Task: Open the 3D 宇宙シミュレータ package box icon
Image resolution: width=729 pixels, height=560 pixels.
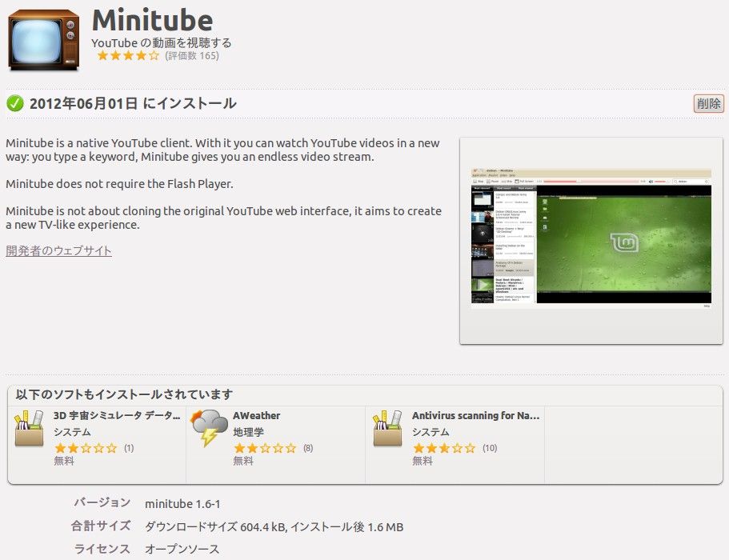Action: pyautogui.click(x=30, y=429)
